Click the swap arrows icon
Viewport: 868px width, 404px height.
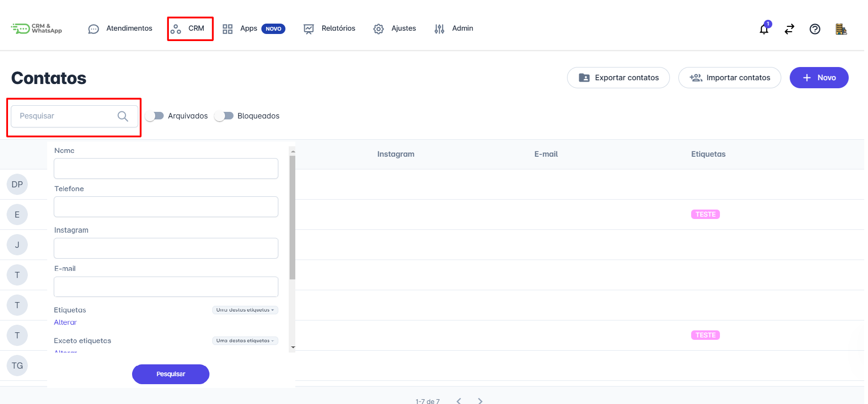789,29
